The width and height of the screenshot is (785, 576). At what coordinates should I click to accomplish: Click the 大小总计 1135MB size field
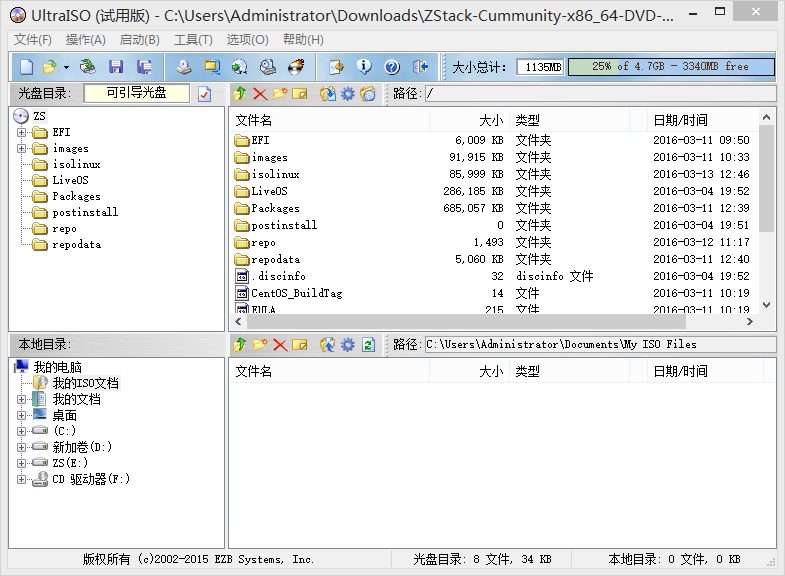pos(540,67)
